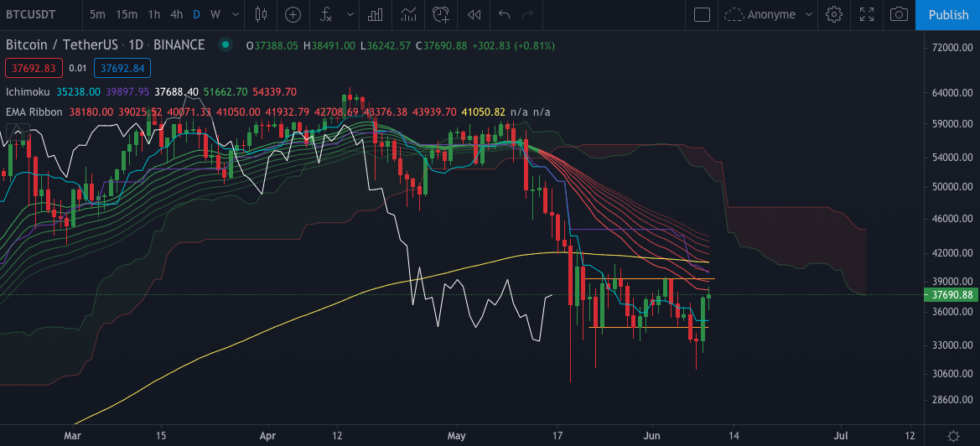Click the Apr label on time axis
The width and height of the screenshot is (980, 446).
(x=267, y=435)
